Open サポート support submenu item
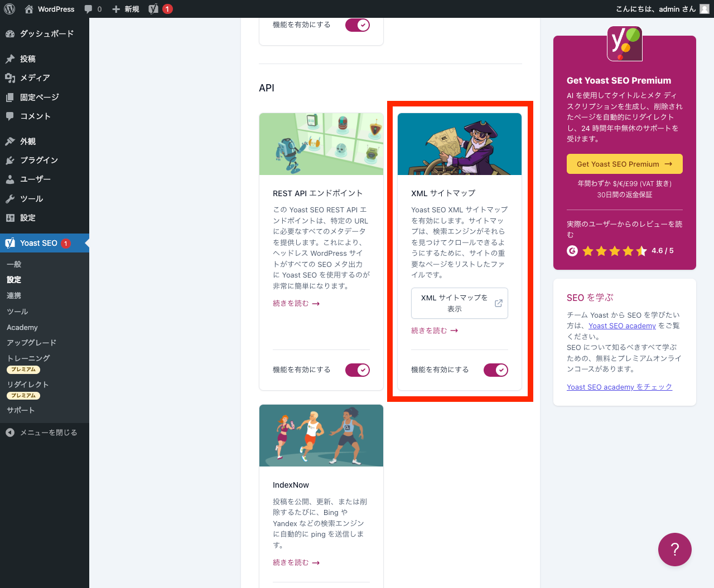Image resolution: width=714 pixels, height=588 pixels. click(21, 410)
